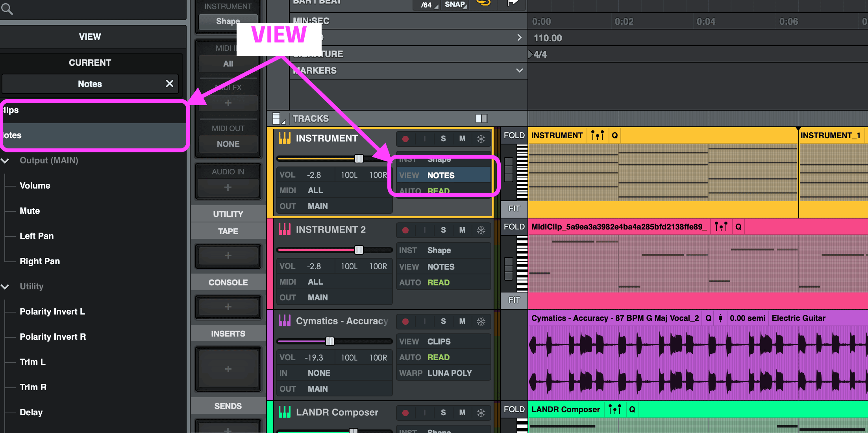
Task: Mute the Cymatics - Accuracy track
Action: (x=462, y=322)
